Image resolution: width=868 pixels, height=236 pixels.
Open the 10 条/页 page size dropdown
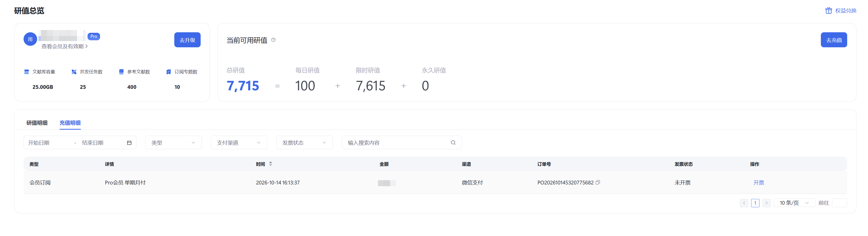coord(794,203)
